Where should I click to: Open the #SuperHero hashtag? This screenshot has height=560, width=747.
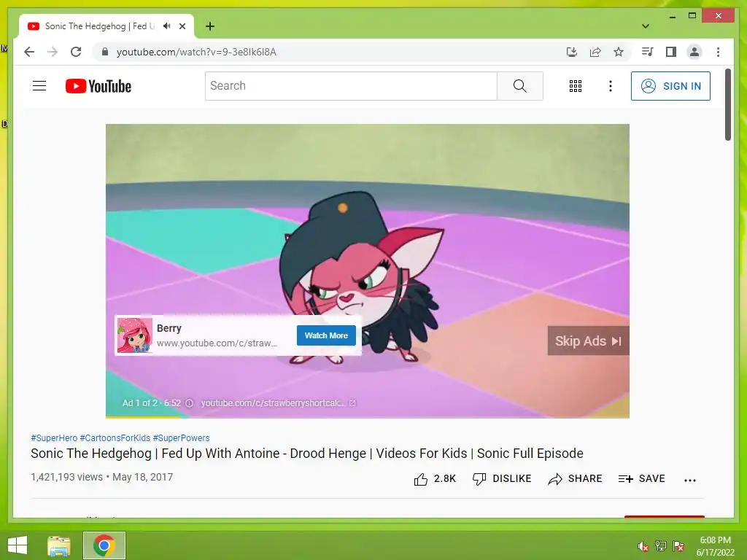point(54,438)
